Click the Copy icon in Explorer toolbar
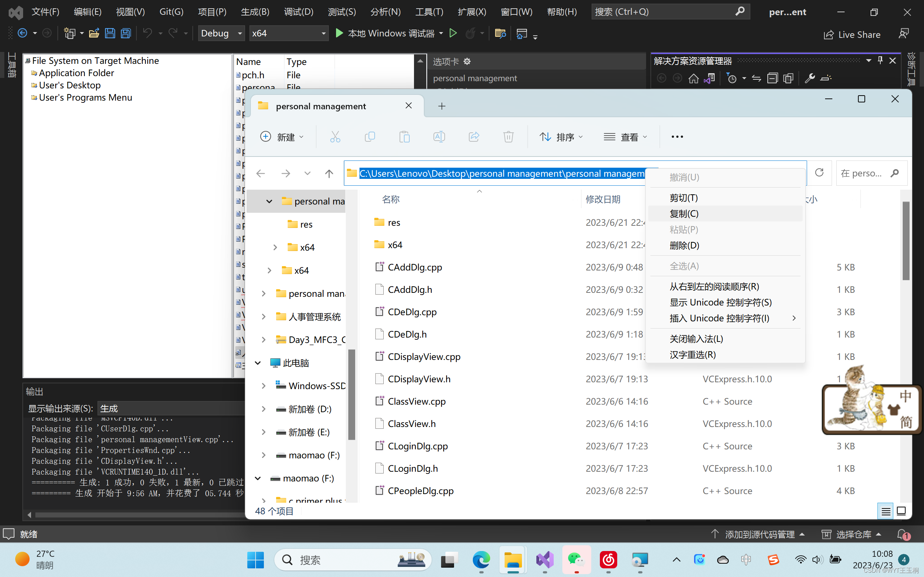Screen dimensions: 924x577 click(370, 137)
